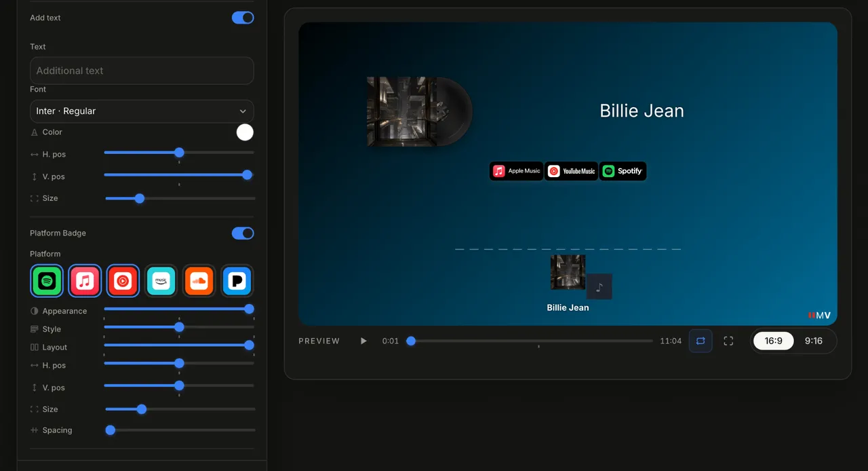This screenshot has height=471, width=868.
Task: Open fullscreen preview
Action: pos(728,341)
